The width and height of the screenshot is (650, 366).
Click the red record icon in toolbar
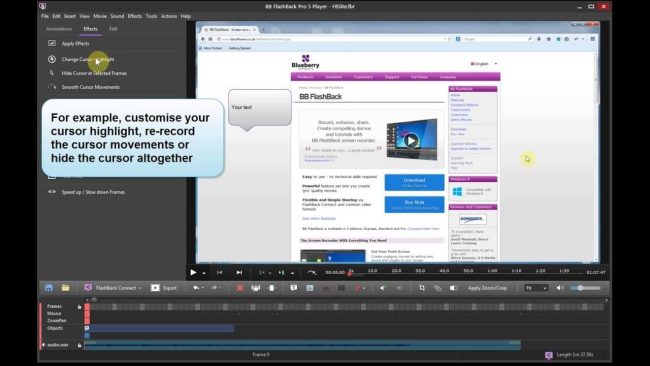[x=358, y=288]
